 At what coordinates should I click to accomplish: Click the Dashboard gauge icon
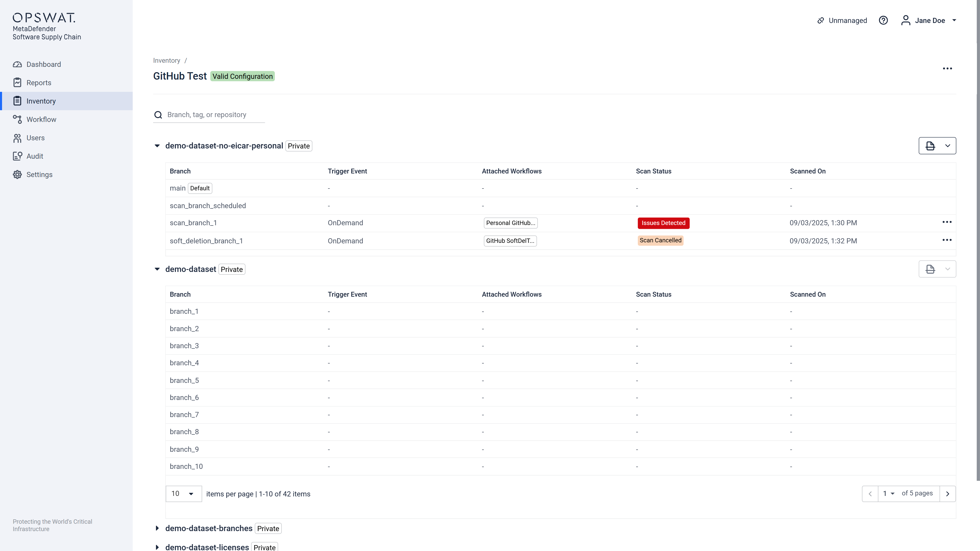tap(17, 64)
